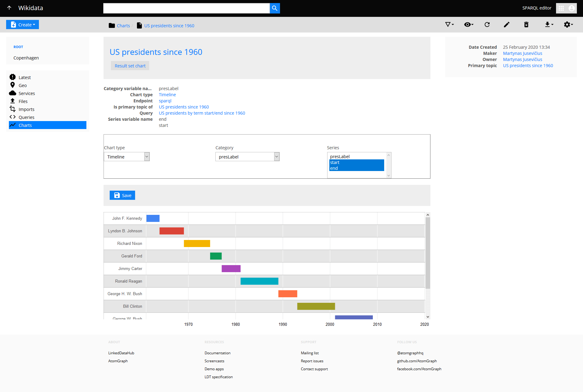This screenshot has height=392, width=583.
Task: Click the Queries code brackets icon
Action: click(x=13, y=117)
